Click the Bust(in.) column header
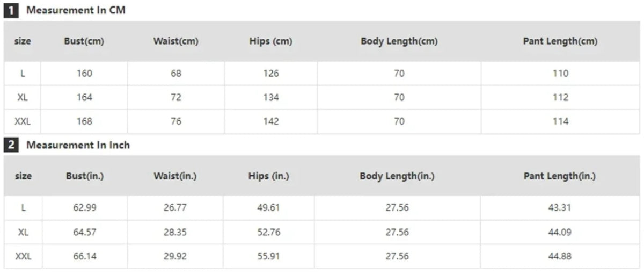 coord(85,176)
